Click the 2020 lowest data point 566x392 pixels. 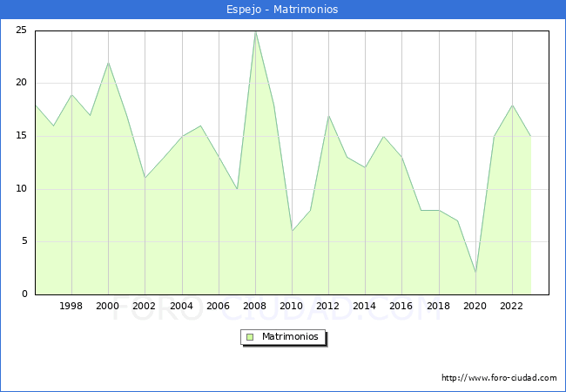point(475,274)
